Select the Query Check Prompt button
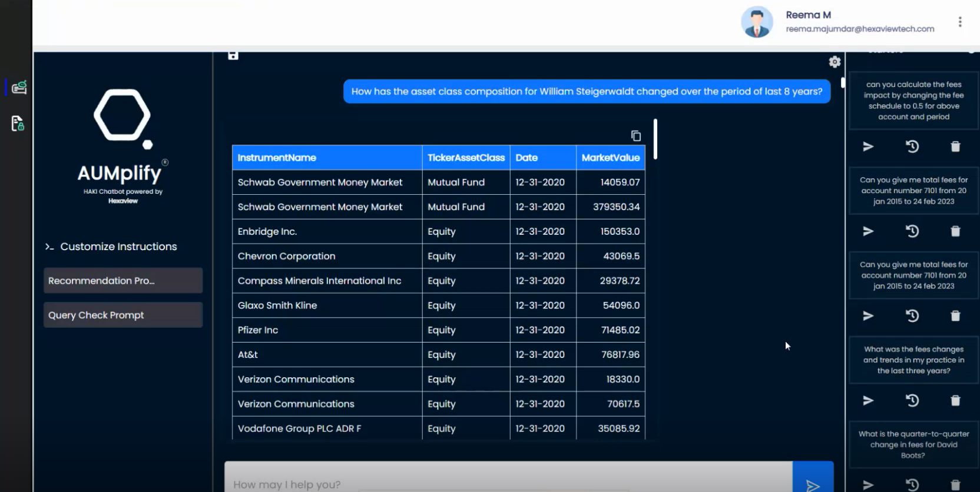The width and height of the screenshot is (980, 492). [x=122, y=315]
